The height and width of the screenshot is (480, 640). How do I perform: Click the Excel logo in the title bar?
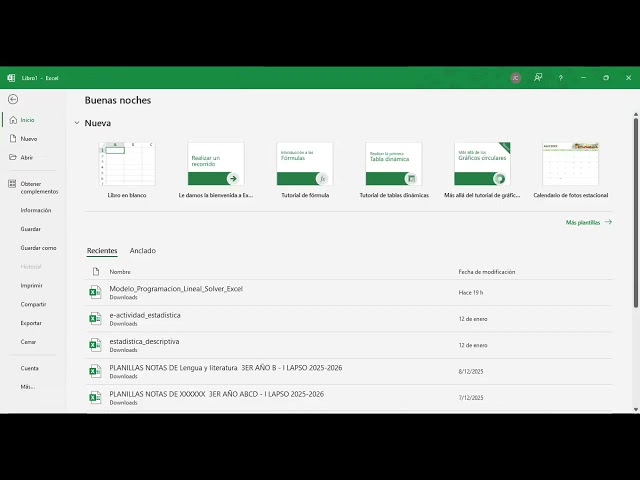tap(11, 78)
